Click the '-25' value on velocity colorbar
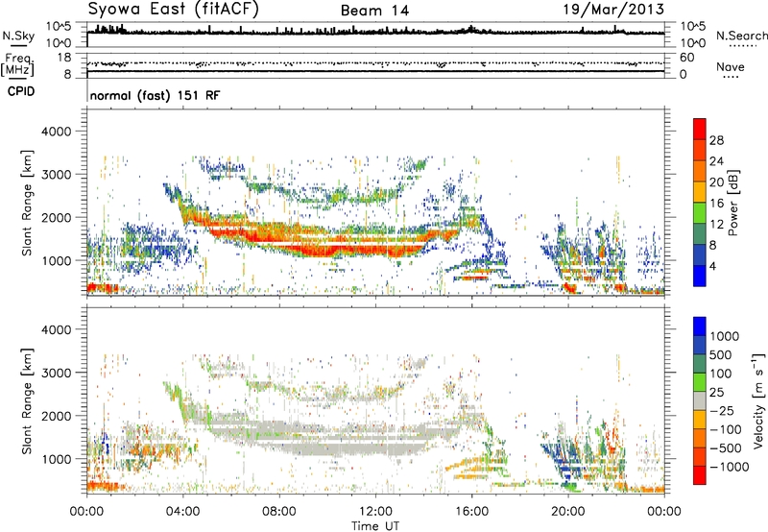768x532 pixels. 721,410
